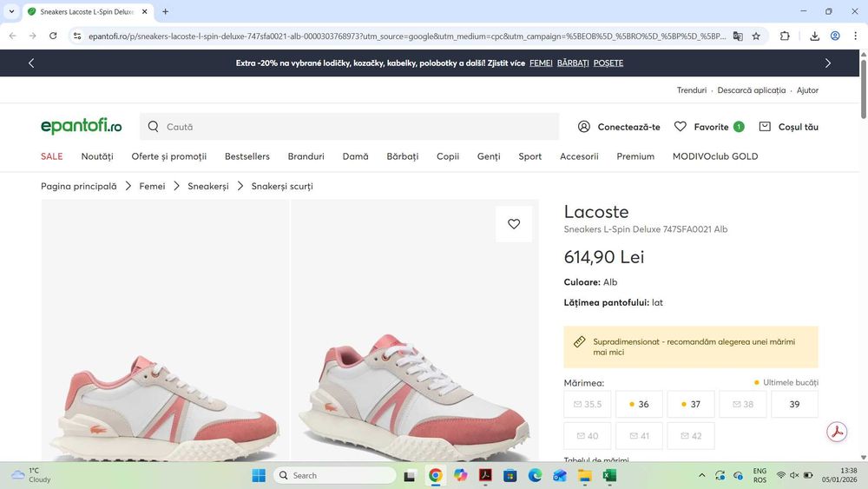
Task: Reload the page with browser refresh icon
Action: 53,36
